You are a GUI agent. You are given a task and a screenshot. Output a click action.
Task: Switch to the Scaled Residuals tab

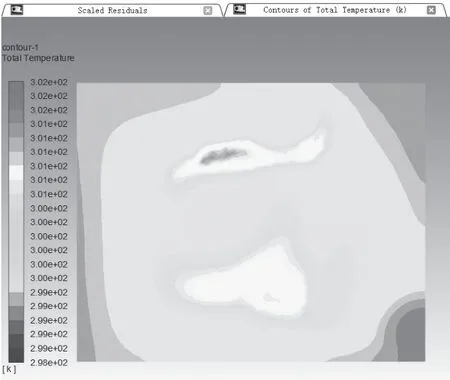pyautogui.click(x=112, y=10)
